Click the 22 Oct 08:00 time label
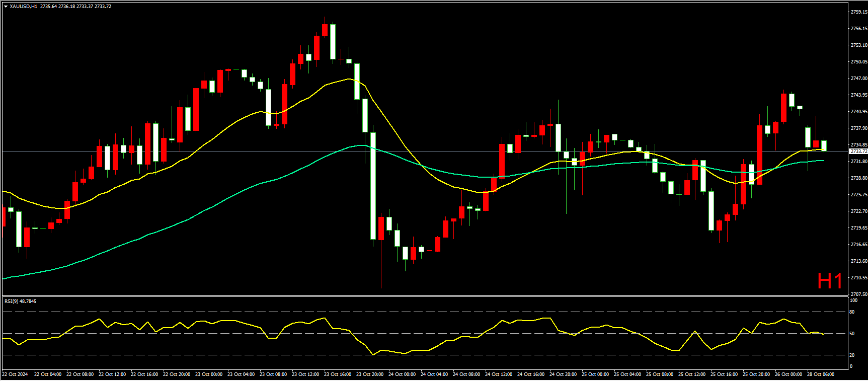868x381 pixels. (80, 374)
